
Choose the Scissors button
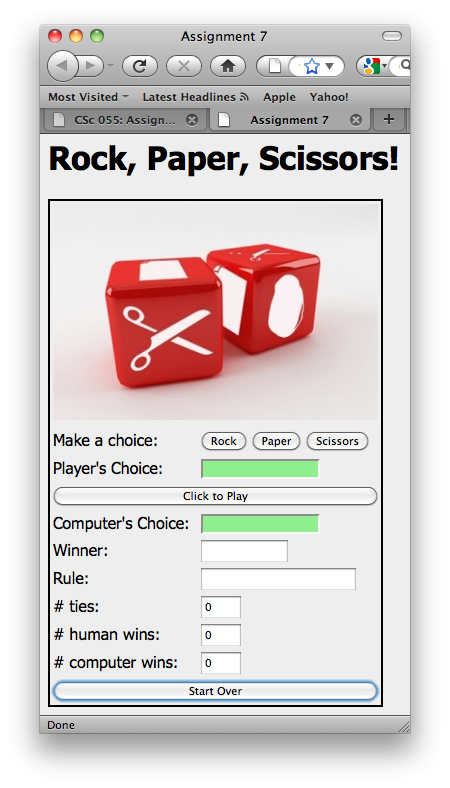pos(337,441)
